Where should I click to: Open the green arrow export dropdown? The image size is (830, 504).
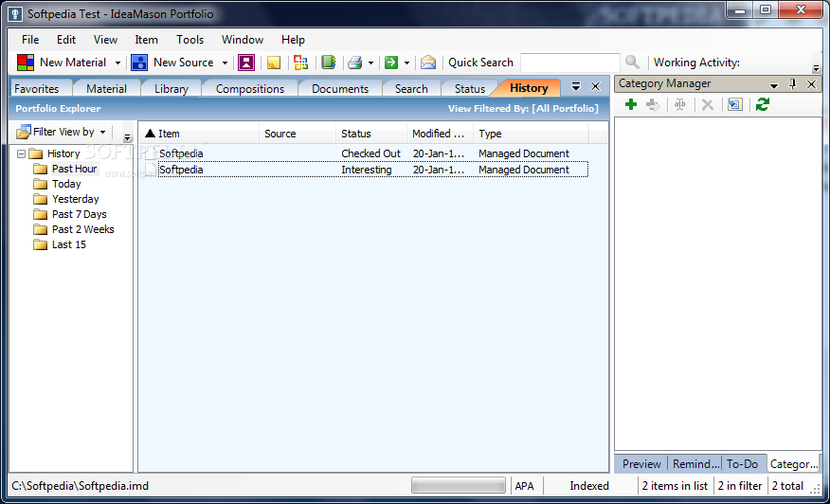(406, 63)
